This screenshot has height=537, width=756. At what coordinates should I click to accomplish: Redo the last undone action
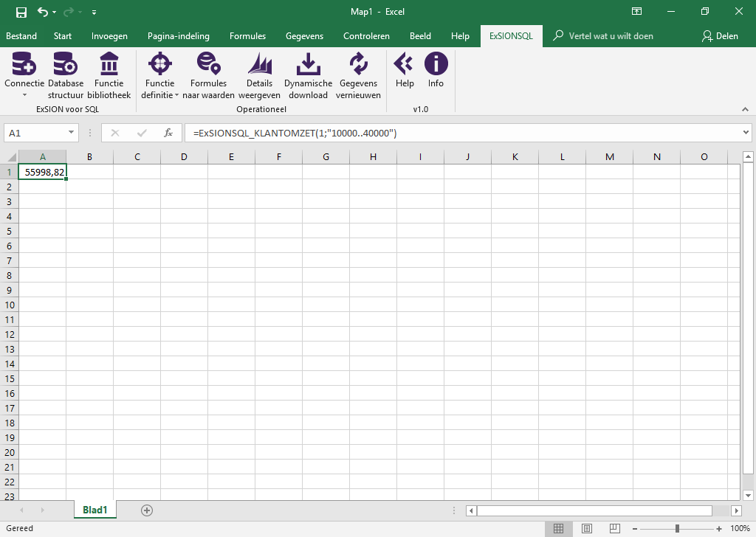[70, 12]
